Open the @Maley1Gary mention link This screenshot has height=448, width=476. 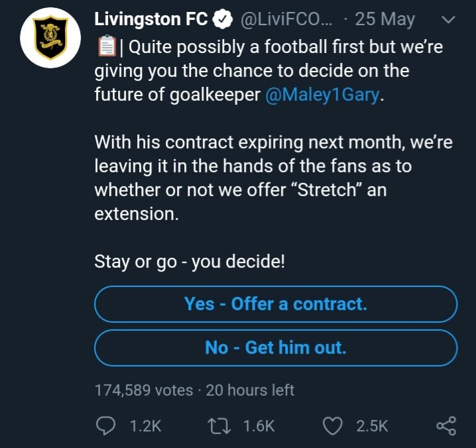pyautogui.click(x=323, y=94)
